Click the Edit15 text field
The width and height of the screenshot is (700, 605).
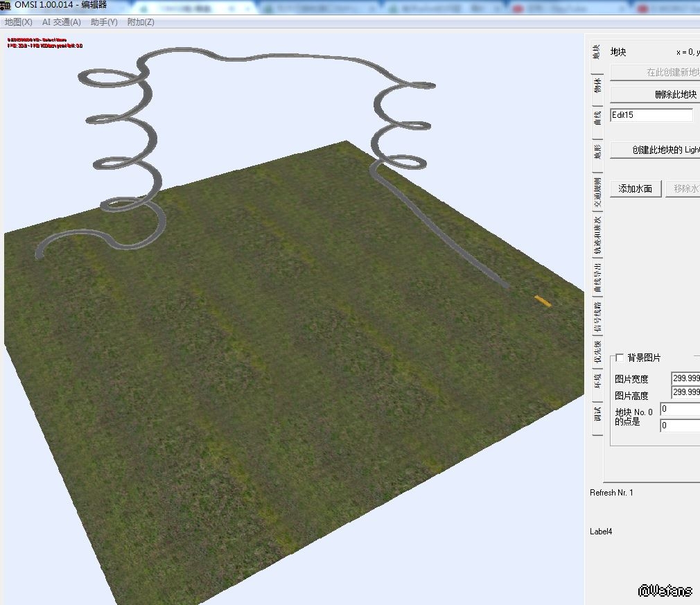click(651, 115)
